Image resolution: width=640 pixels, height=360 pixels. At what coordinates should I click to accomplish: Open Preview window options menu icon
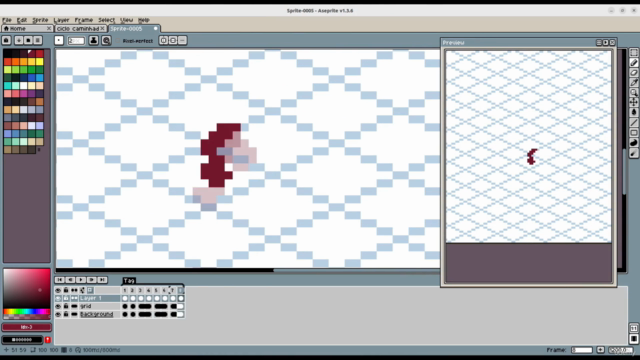[599, 42]
